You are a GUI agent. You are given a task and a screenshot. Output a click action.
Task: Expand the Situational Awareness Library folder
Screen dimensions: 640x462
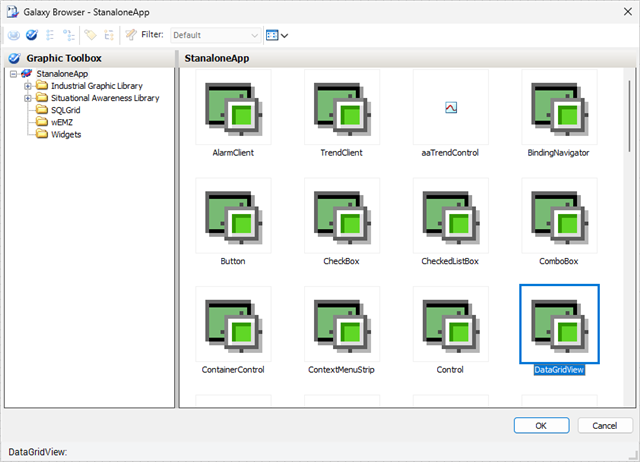click(28, 98)
